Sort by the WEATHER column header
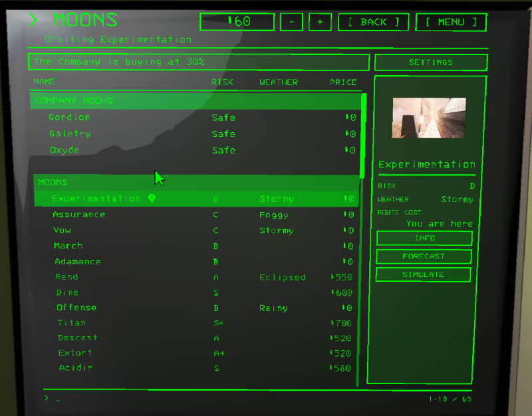The height and width of the screenshot is (416, 532). pyautogui.click(x=279, y=82)
